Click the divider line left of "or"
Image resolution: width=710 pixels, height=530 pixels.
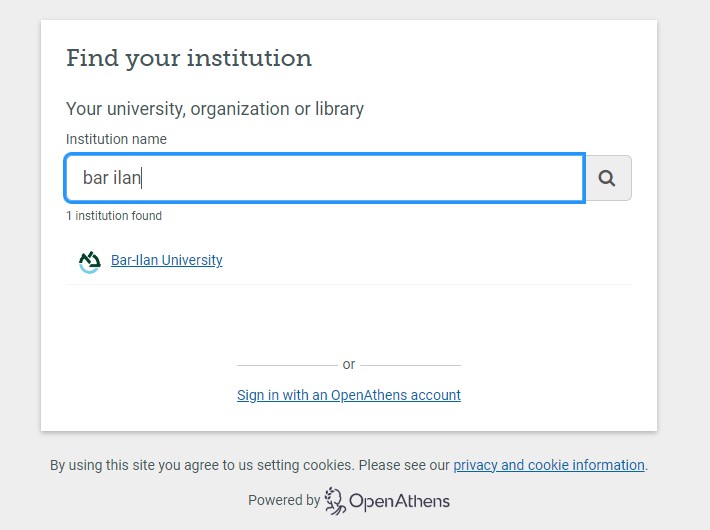point(286,365)
